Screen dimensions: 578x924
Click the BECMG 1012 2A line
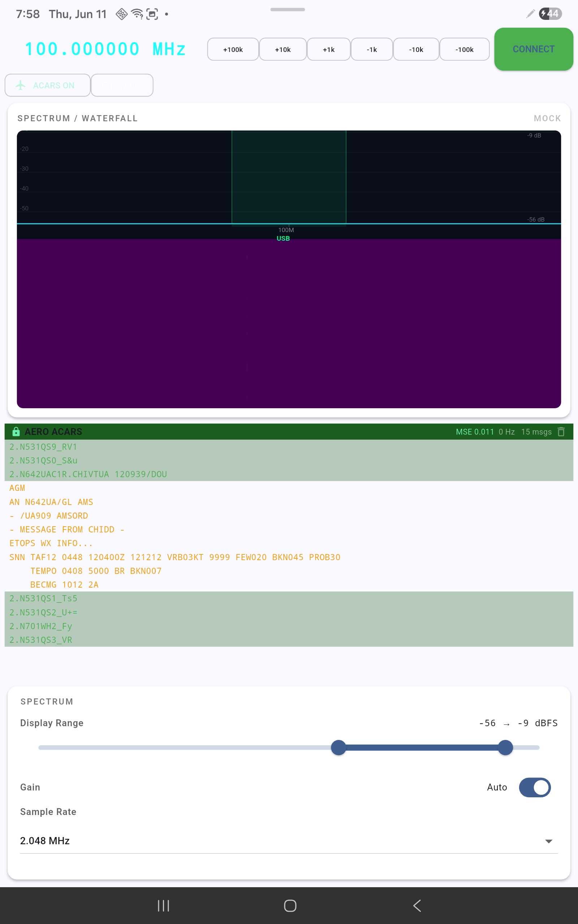tap(65, 585)
